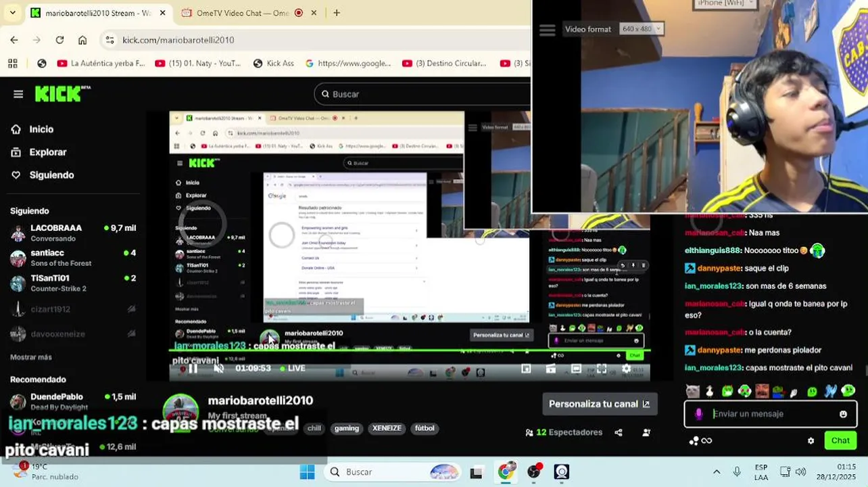Send message with Chat button
The image size is (868, 487).
point(840,440)
